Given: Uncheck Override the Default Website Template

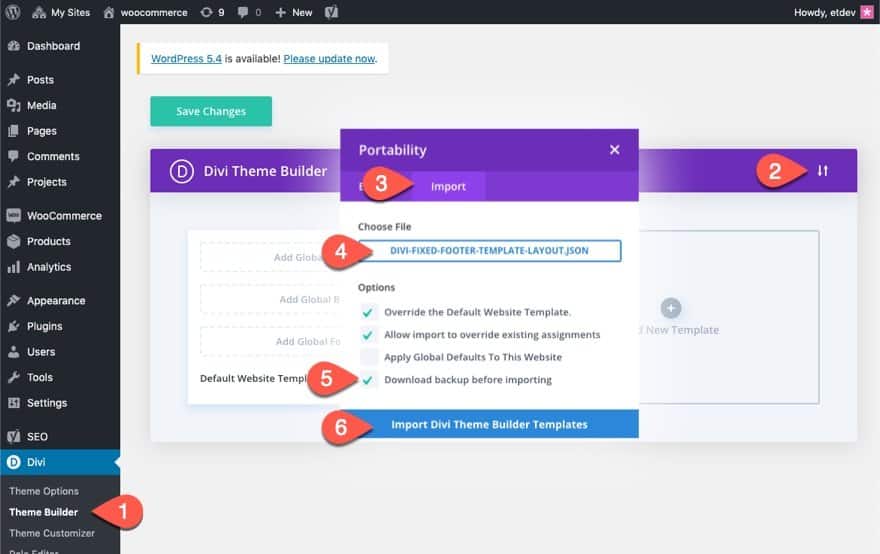Looking at the screenshot, I should pos(368,312).
